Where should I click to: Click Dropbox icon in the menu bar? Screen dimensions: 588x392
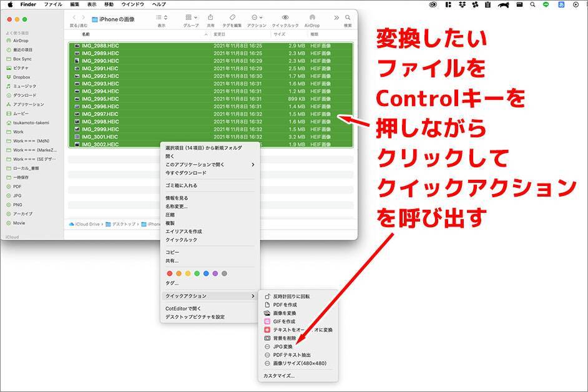coord(462,4)
